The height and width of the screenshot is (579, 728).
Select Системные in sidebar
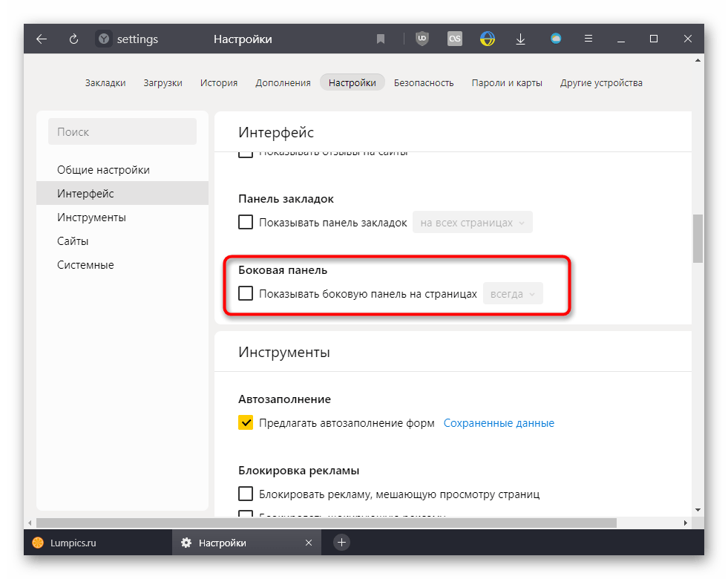tap(122, 264)
